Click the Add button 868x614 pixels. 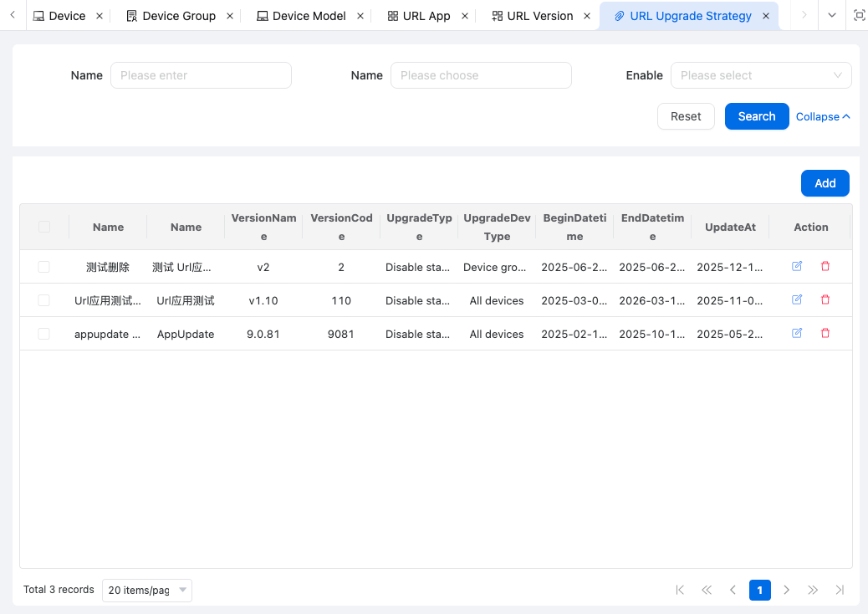[x=825, y=183]
